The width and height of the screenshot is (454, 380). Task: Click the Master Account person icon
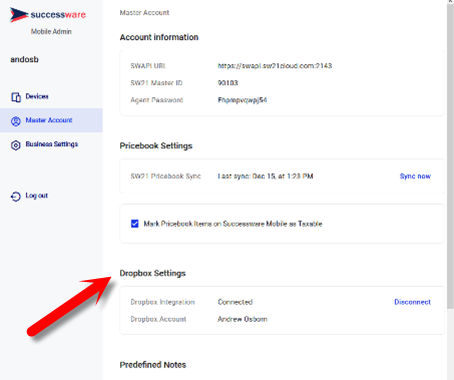tap(16, 121)
